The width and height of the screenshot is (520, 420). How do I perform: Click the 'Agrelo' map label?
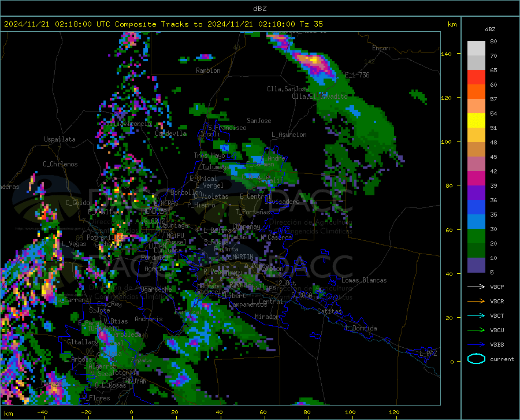154,269
